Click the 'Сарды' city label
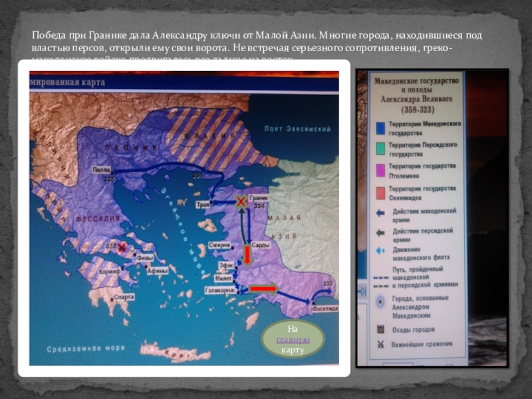Screen dimensions: 532x399 point(261,245)
